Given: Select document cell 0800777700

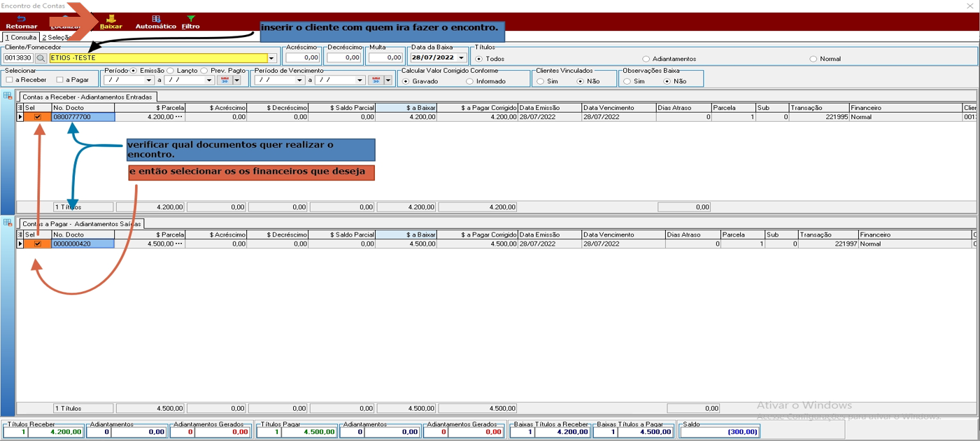Looking at the screenshot, I should coord(83,117).
